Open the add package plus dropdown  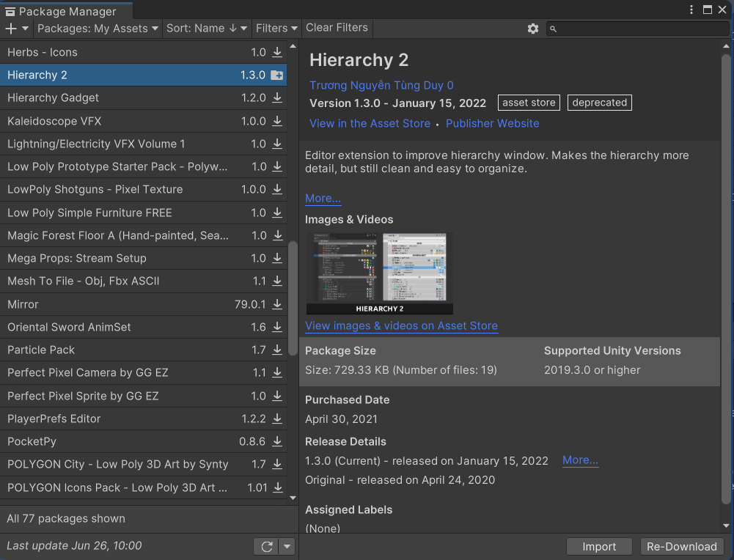coord(16,29)
